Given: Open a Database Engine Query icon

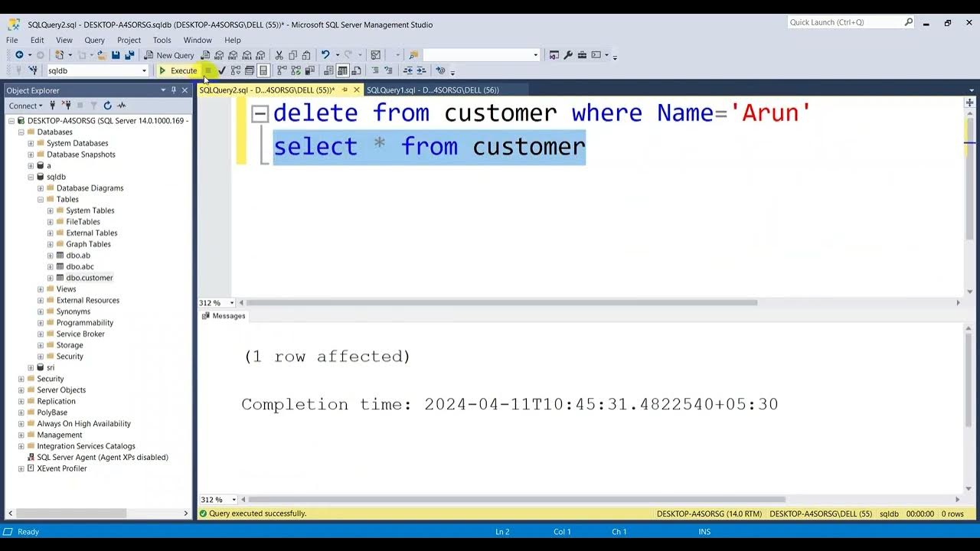Looking at the screenshot, I should pyautogui.click(x=204, y=55).
